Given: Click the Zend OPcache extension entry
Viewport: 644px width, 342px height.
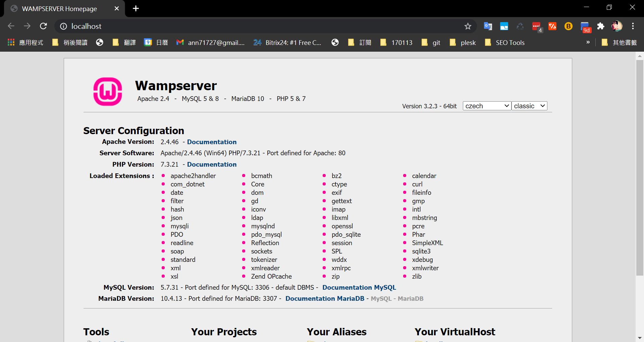Looking at the screenshot, I should pyautogui.click(x=271, y=276).
